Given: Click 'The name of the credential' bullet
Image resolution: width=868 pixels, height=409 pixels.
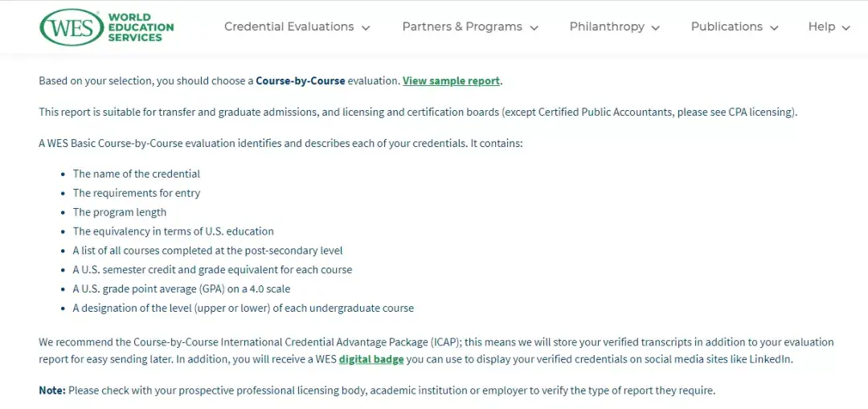Looking at the screenshot, I should 137,174.
